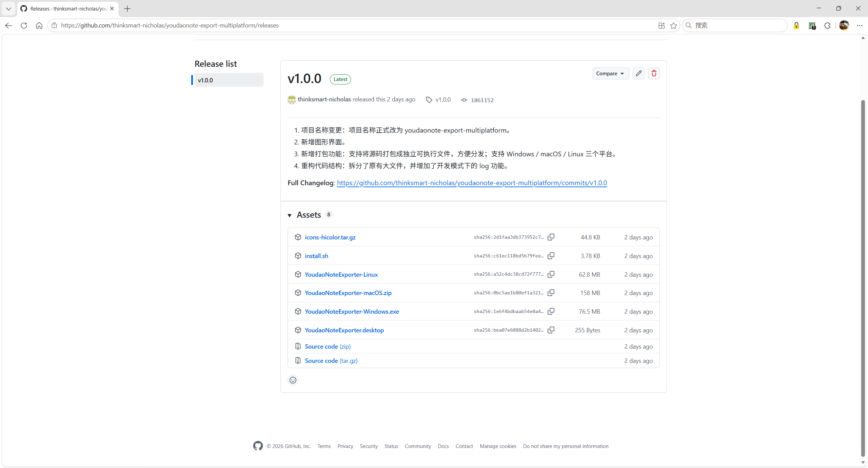Click the GitHub logo in the footer

[258, 446]
